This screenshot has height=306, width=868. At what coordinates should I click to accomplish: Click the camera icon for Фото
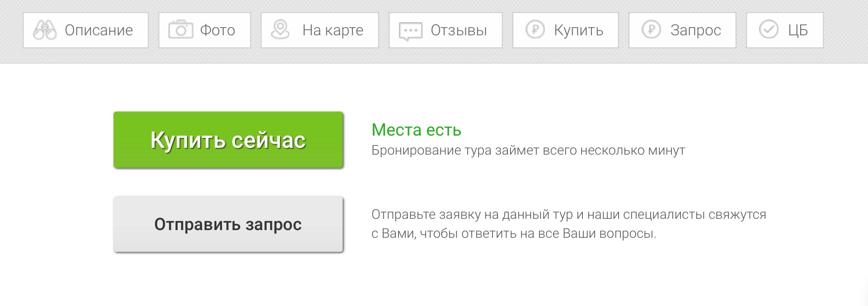click(181, 30)
